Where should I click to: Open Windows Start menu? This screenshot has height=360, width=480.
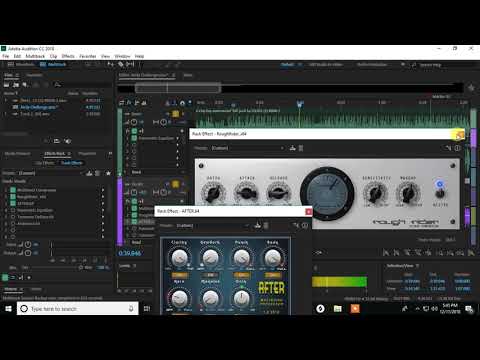coord(8,309)
